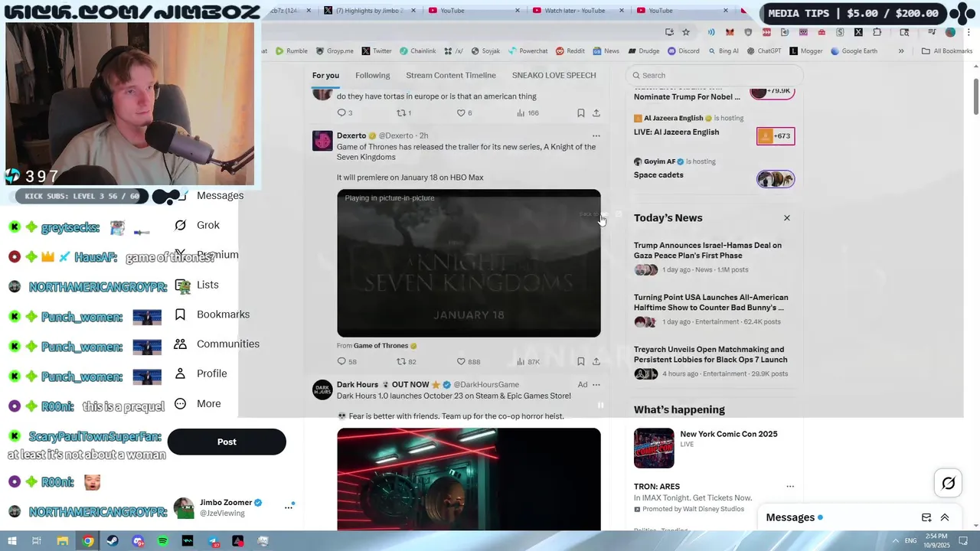Open Bookmarks in the X sidebar

[212, 315]
